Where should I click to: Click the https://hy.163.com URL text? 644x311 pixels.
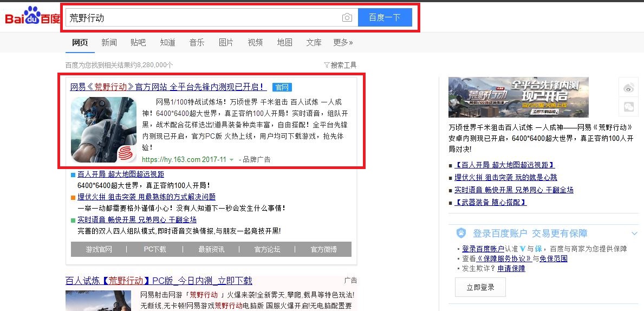coord(171,159)
